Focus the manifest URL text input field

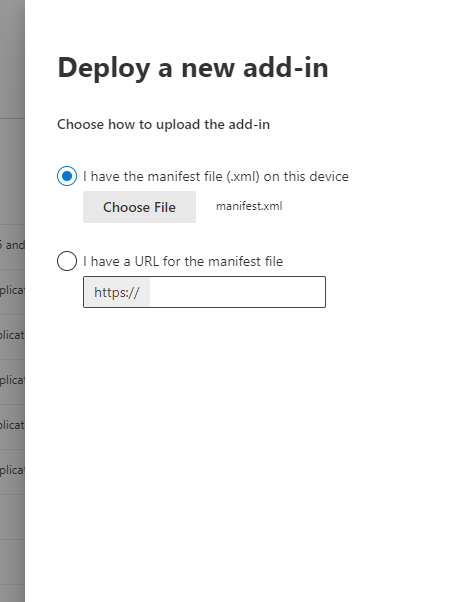(237, 292)
